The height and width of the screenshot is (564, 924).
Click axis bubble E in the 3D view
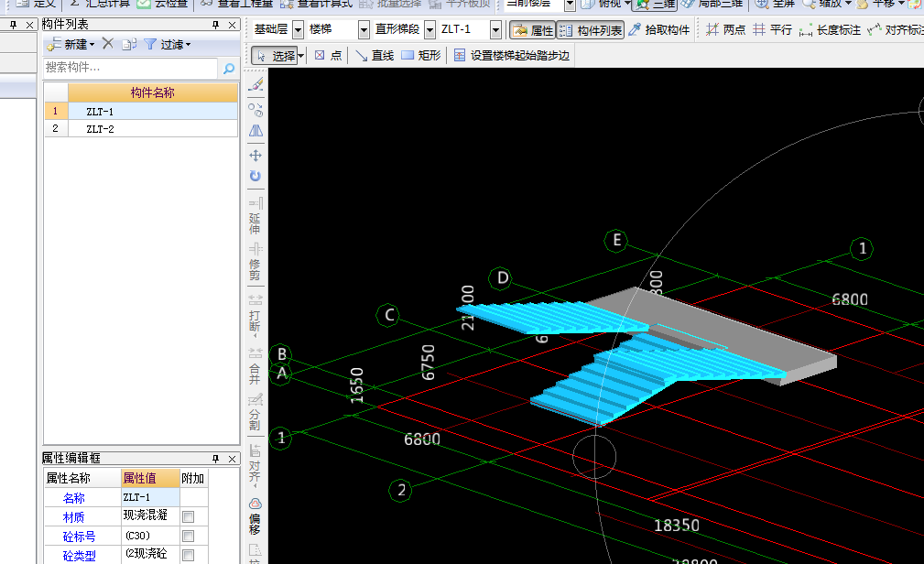(616, 240)
